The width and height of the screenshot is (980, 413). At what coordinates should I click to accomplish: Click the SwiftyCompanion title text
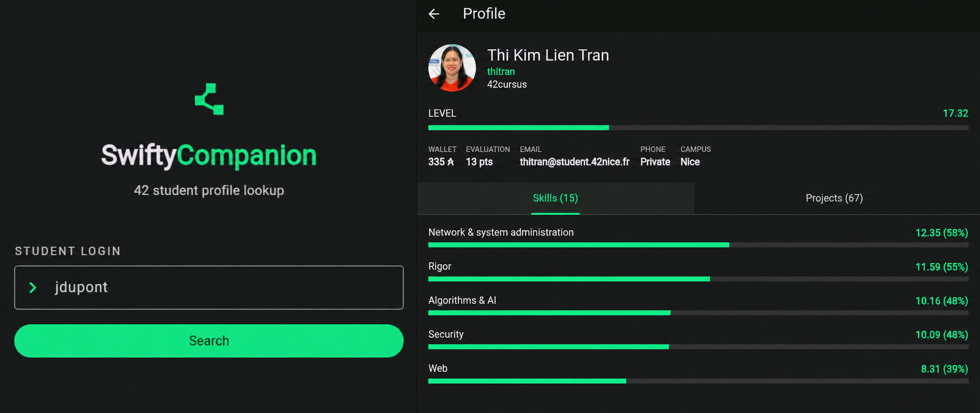pyautogui.click(x=209, y=155)
